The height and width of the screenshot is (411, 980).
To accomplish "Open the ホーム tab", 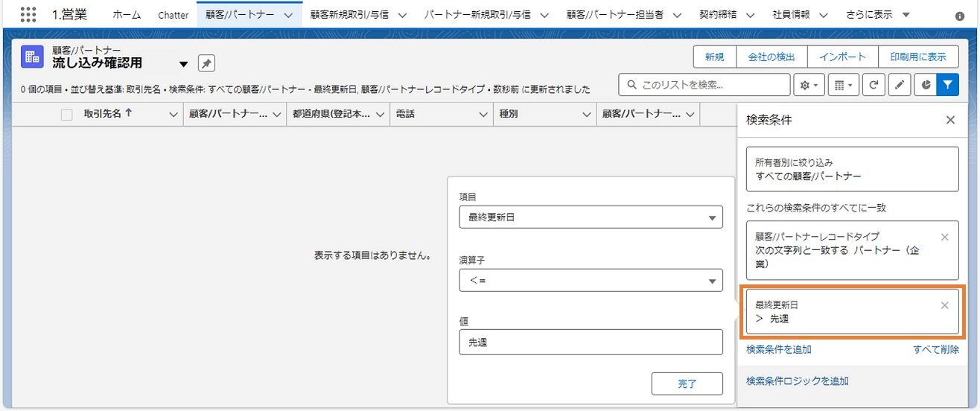I will tap(127, 15).
